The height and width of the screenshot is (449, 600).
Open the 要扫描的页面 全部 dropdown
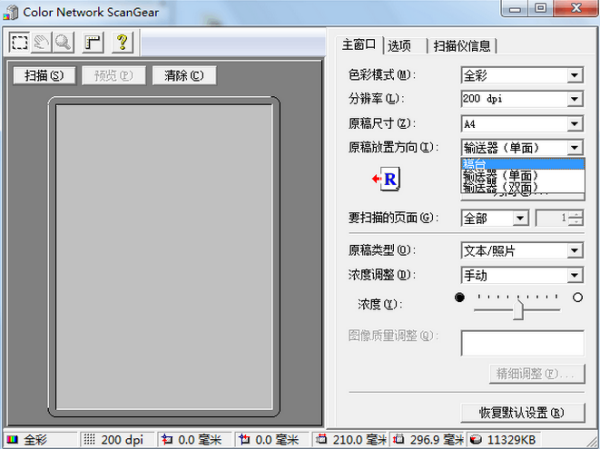point(520,219)
